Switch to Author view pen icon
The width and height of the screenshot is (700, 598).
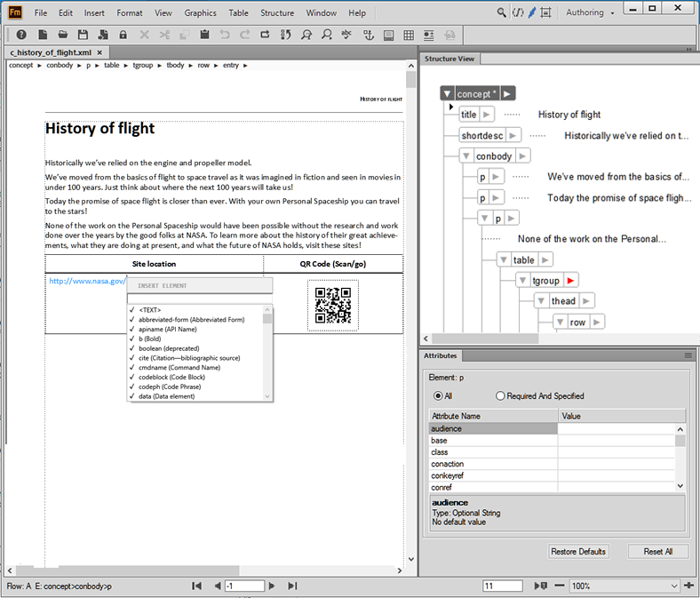(x=532, y=12)
